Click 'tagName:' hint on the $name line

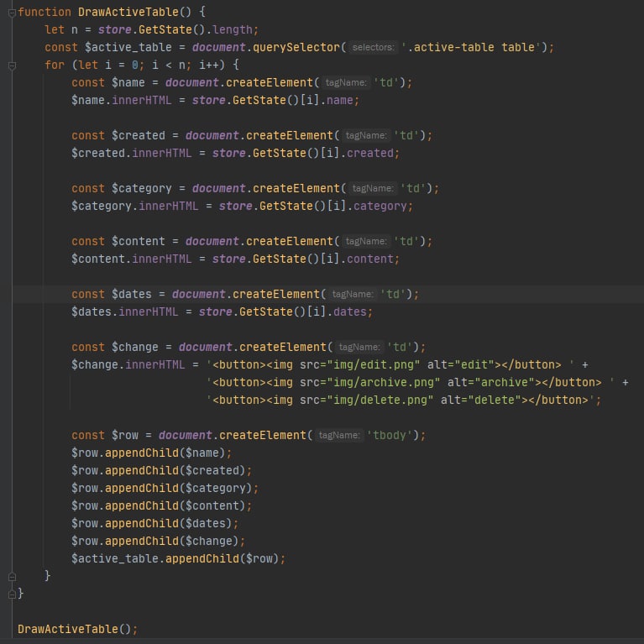(x=346, y=82)
